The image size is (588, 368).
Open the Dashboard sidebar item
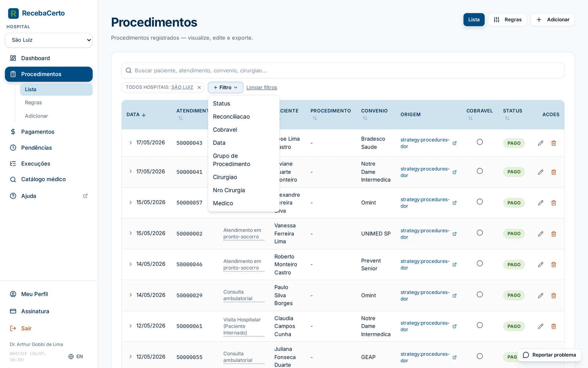pyautogui.click(x=49, y=58)
